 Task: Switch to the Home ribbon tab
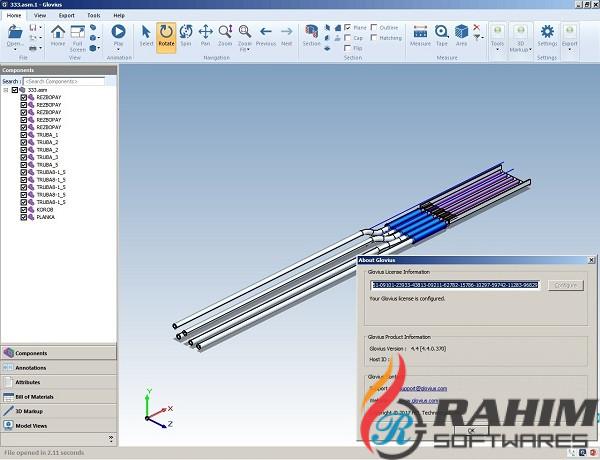[x=14, y=15]
